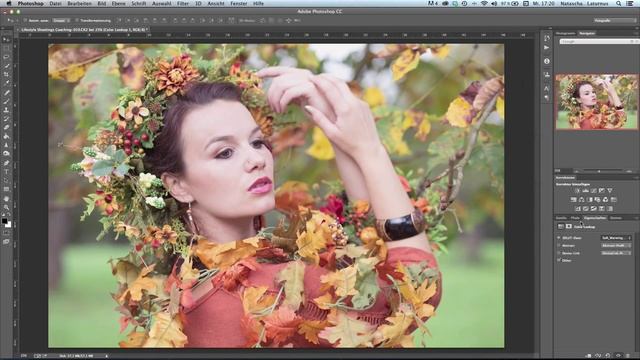Image resolution: width=640 pixels, height=360 pixels.
Task: Click the zoom percentage field in status bar
Action: 24,356
